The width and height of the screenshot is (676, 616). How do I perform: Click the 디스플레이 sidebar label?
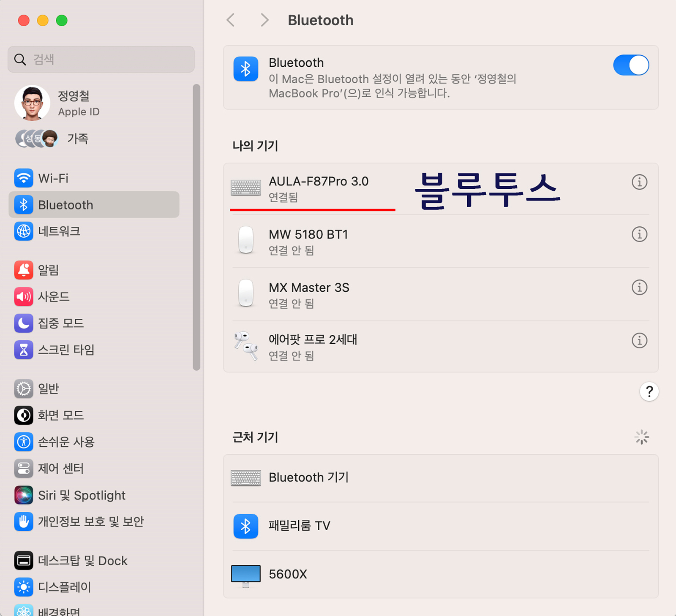point(65,587)
